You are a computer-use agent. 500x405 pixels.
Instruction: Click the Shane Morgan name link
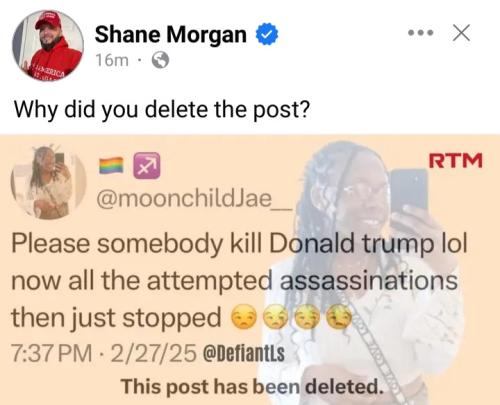point(171,34)
